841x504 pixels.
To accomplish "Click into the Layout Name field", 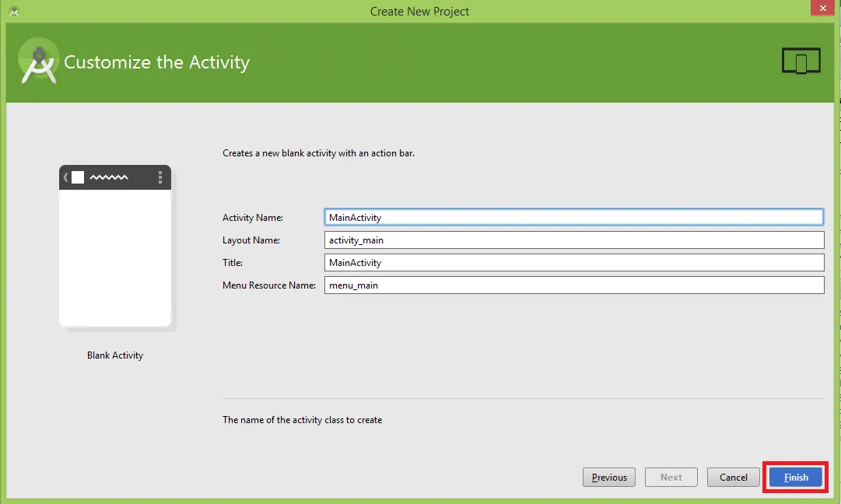I will pyautogui.click(x=573, y=240).
